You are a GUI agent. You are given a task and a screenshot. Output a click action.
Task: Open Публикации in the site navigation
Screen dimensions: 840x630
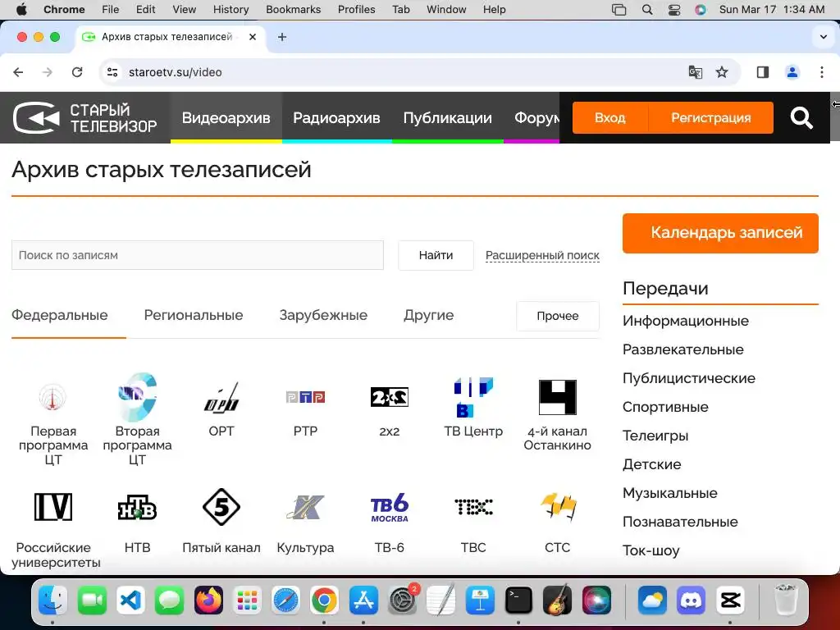coord(447,118)
